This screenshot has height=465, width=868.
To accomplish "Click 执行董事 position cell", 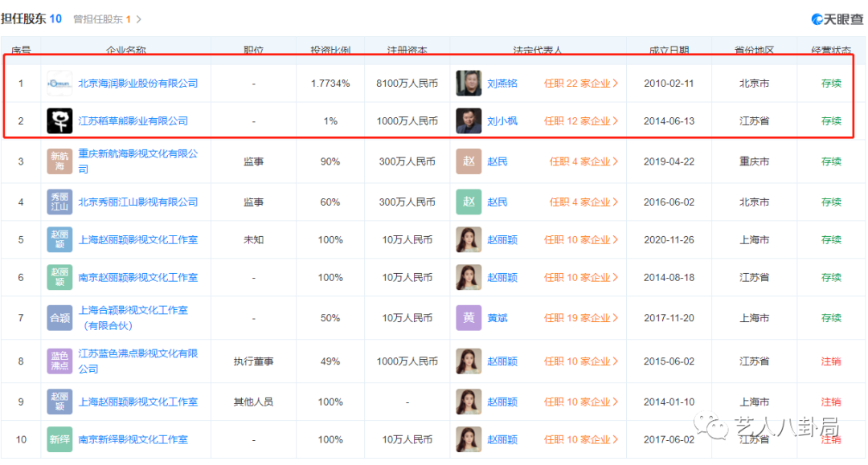I will pyautogui.click(x=253, y=361).
